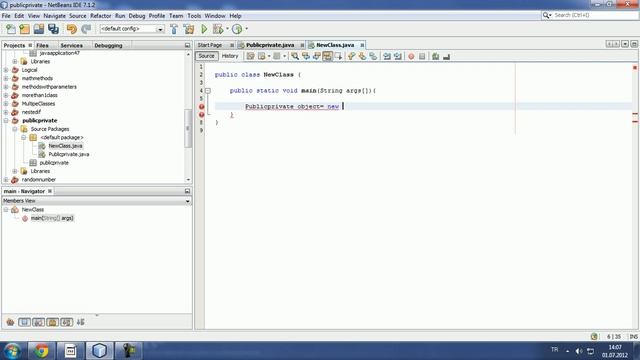The height and width of the screenshot is (360, 640).
Task: Toggle Show Non-Public Members in Navigator
Action: pos(53,322)
